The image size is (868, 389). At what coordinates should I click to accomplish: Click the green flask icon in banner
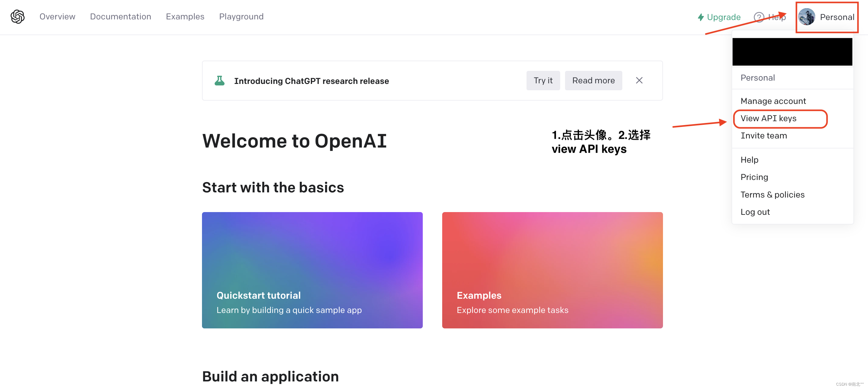(x=220, y=80)
